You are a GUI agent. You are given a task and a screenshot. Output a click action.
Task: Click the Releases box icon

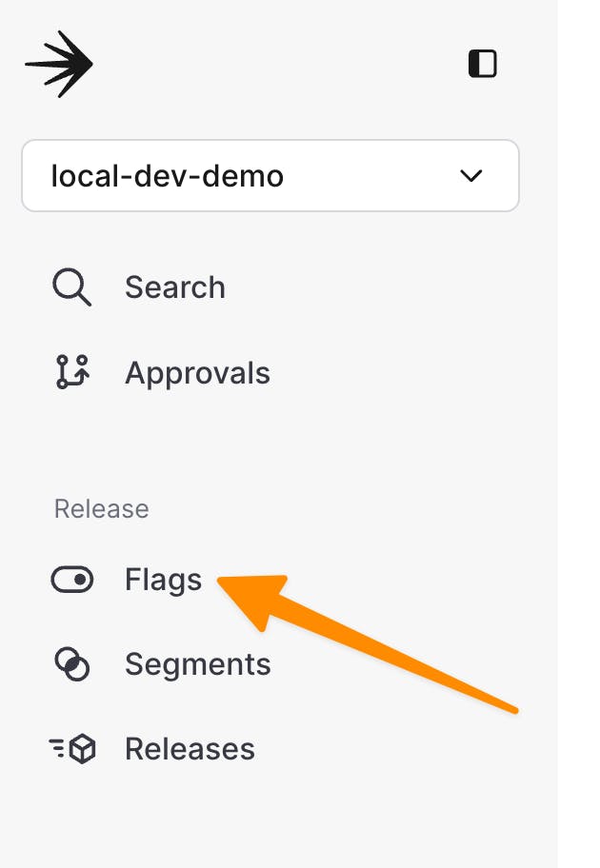pos(71,749)
